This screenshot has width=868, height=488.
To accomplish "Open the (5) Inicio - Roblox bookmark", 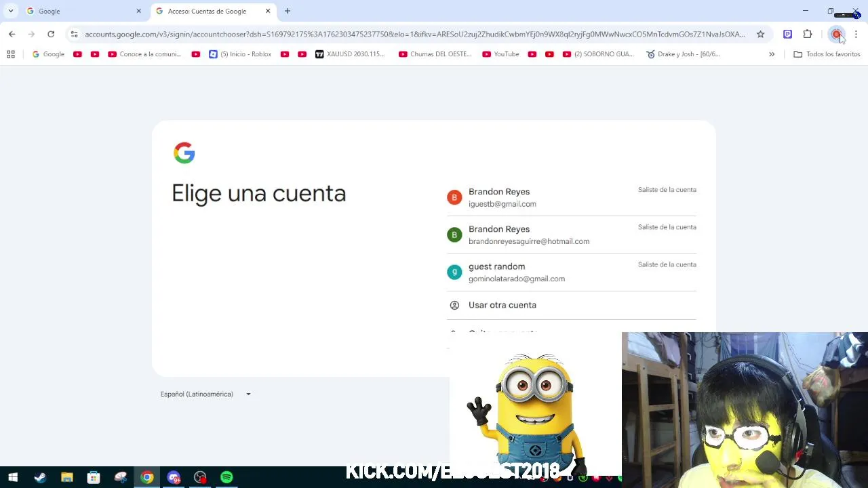I will click(240, 54).
